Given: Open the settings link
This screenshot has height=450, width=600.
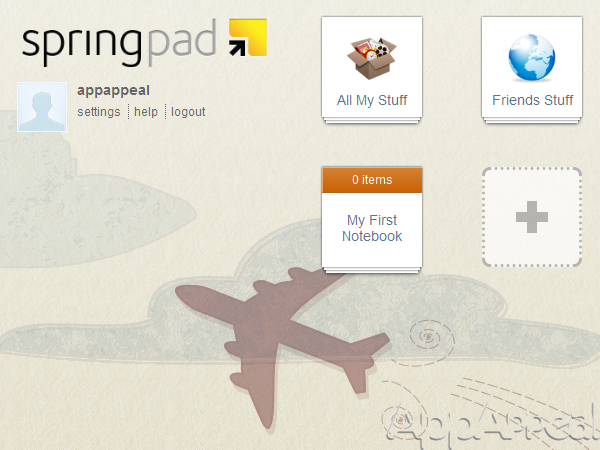Looking at the screenshot, I should 99,112.
